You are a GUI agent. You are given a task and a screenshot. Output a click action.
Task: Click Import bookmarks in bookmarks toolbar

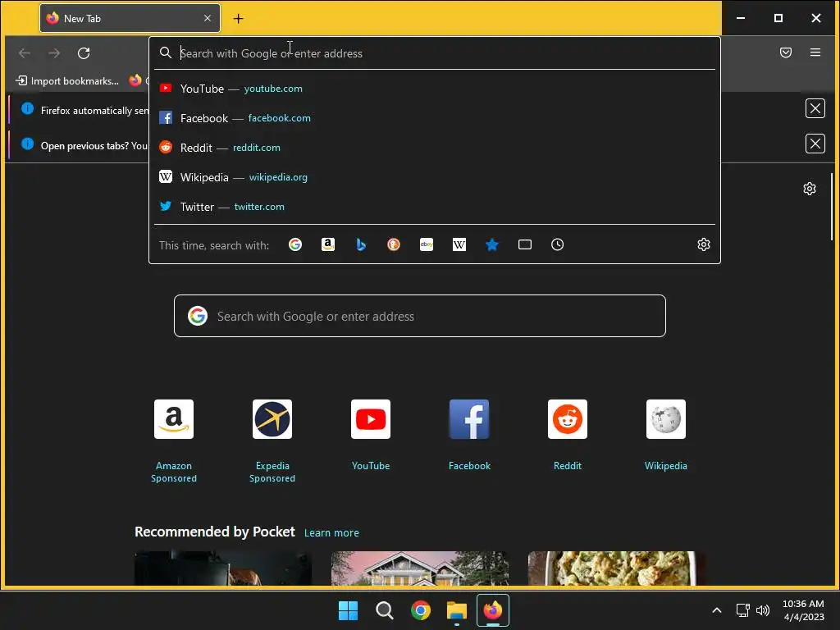pos(67,81)
